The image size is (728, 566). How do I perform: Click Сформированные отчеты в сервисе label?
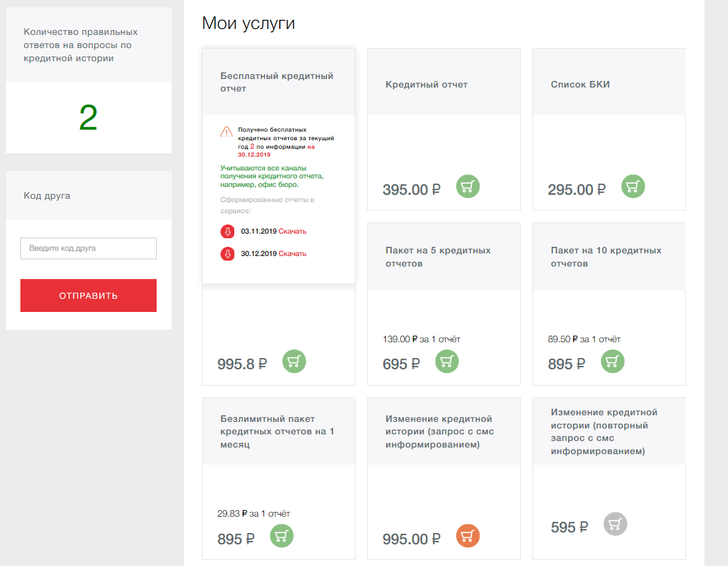pos(267,205)
